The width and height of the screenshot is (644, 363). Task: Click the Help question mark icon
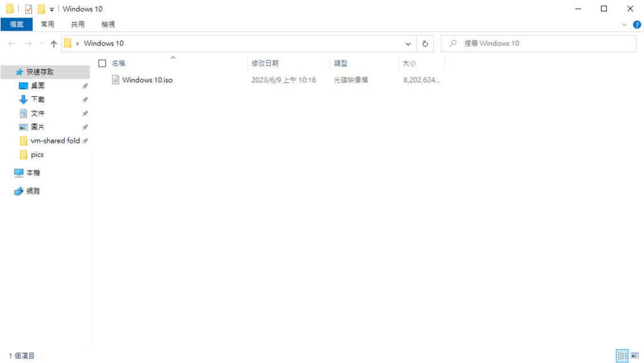tap(636, 25)
